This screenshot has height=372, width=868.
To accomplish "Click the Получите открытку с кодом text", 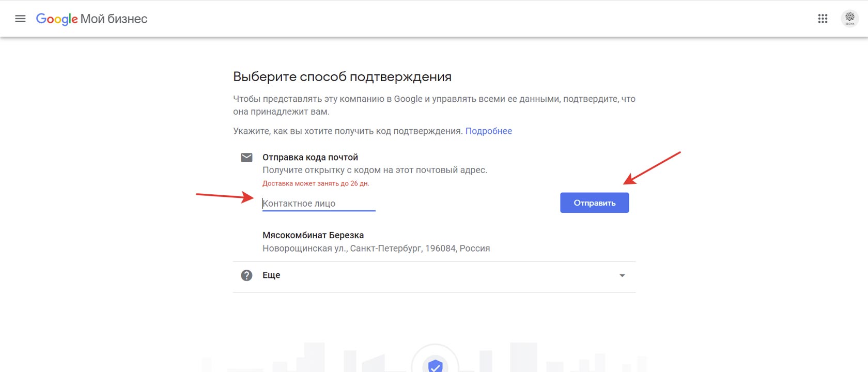I will 375,170.
